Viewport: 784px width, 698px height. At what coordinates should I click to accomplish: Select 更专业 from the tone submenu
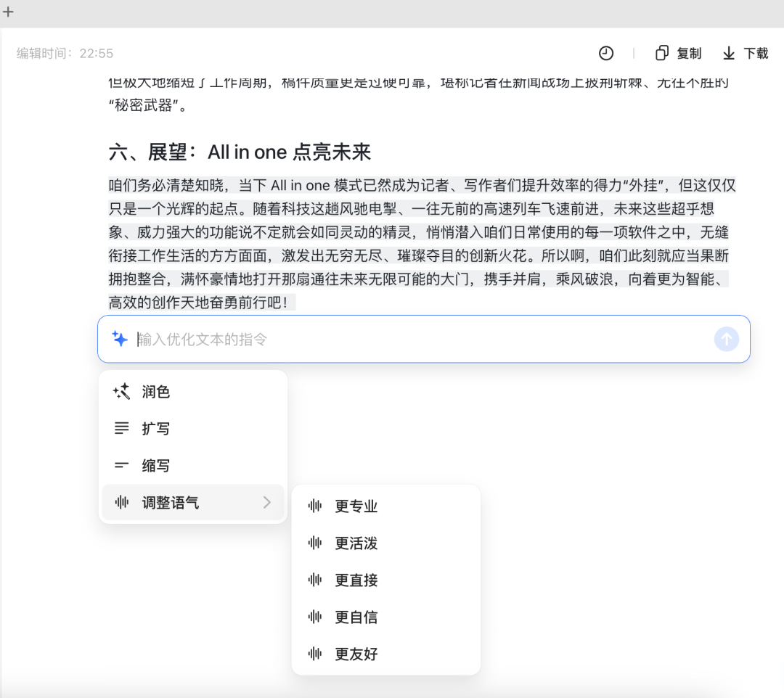point(356,506)
